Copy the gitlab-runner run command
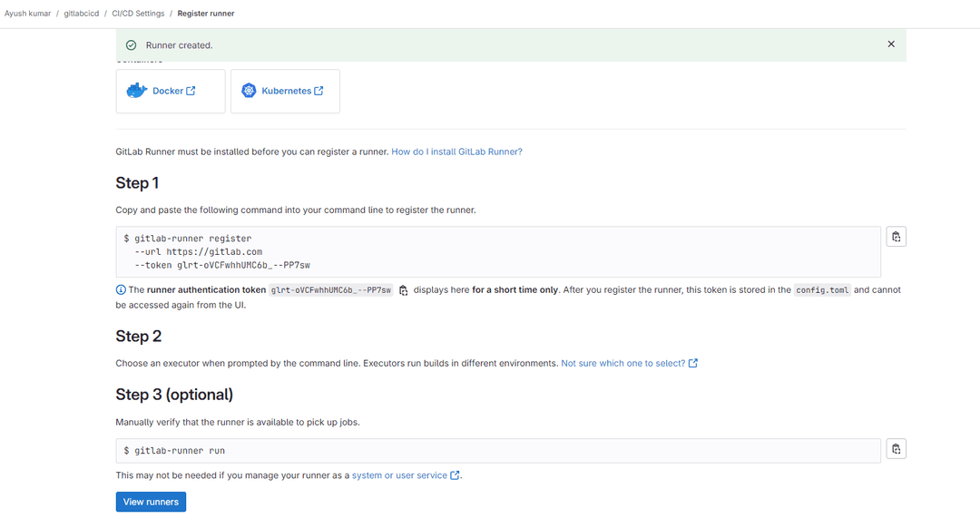This screenshot has width=980, height=528. [x=896, y=449]
